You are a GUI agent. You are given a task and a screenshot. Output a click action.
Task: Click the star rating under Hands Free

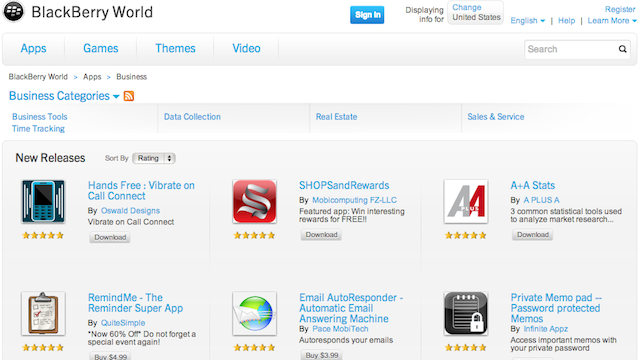point(43,236)
